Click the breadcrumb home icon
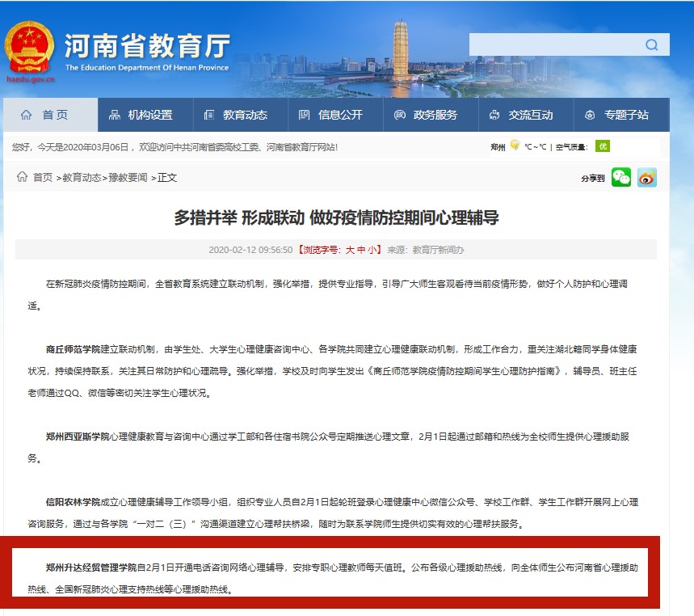Image resolution: width=694 pixels, height=616 pixels. pyautogui.click(x=22, y=177)
